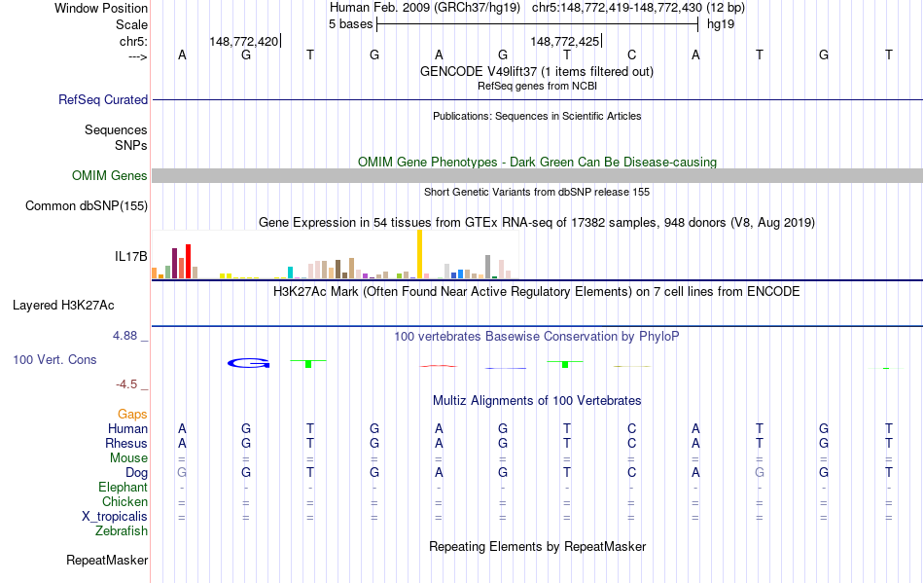Click the chr5:148,772,419-148,772,430 (12 bp) position text
The height and width of the screenshot is (583, 924).
638,8
